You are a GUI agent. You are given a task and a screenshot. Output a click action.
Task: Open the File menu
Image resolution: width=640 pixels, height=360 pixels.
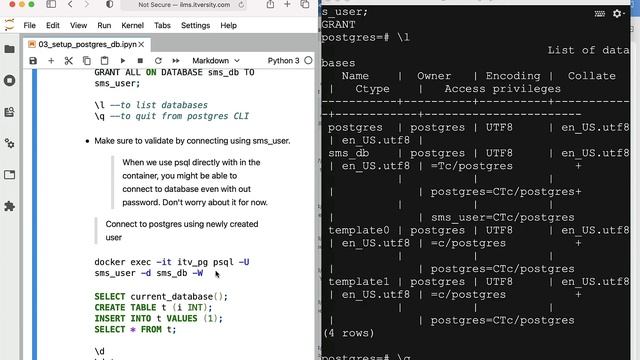[x=29, y=25]
